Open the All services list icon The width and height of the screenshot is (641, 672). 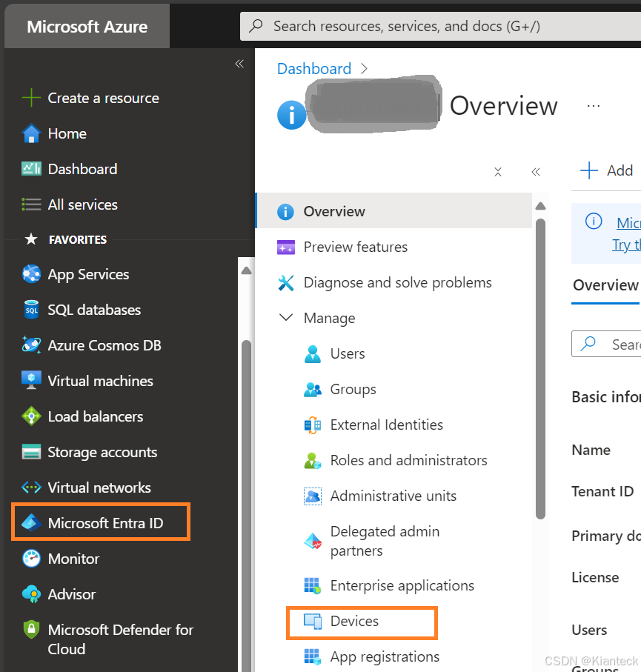point(31,204)
